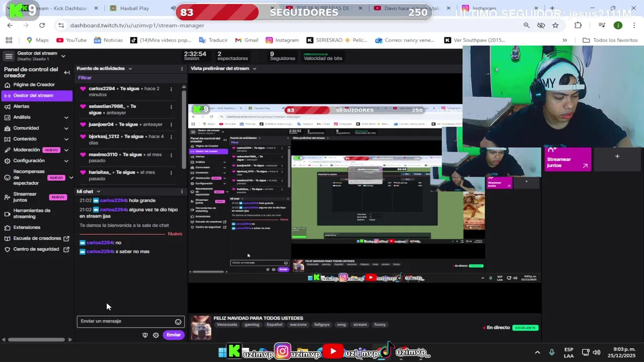Expand the Moderación section
The height and width of the screenshot is (362, 644).
pos(66,150)
